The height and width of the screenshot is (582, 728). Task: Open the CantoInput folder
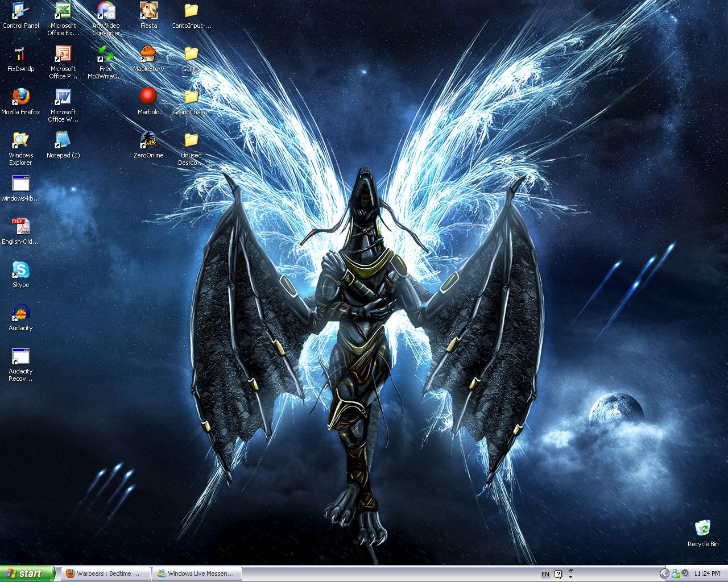191,15
